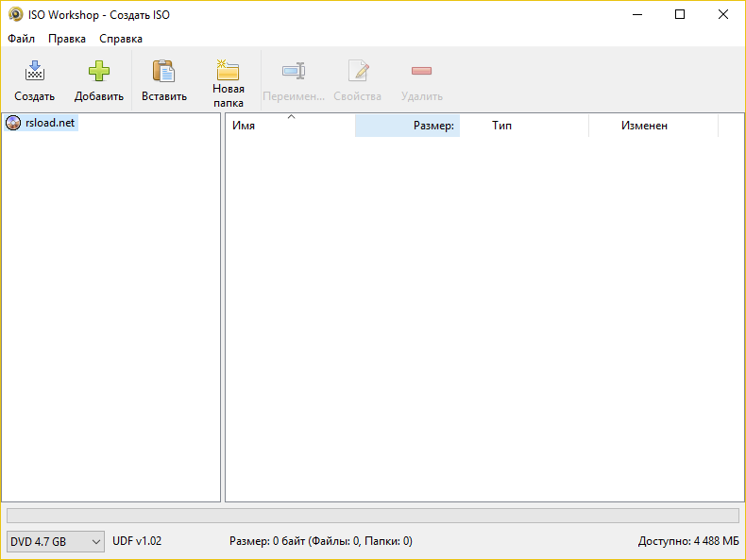Screen dimensions: 746x560
Task: Sort by the Изменен column header
Action: 653,126
